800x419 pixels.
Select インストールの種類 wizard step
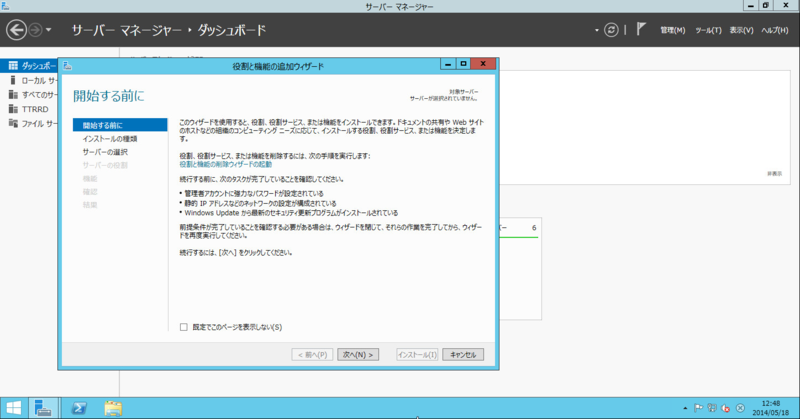(110, 139)
